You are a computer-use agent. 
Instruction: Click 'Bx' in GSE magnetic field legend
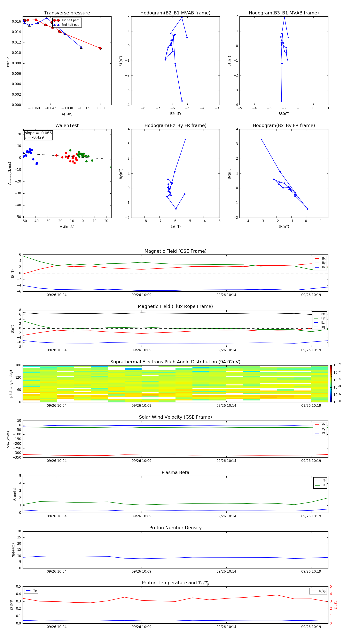(320, 259)
